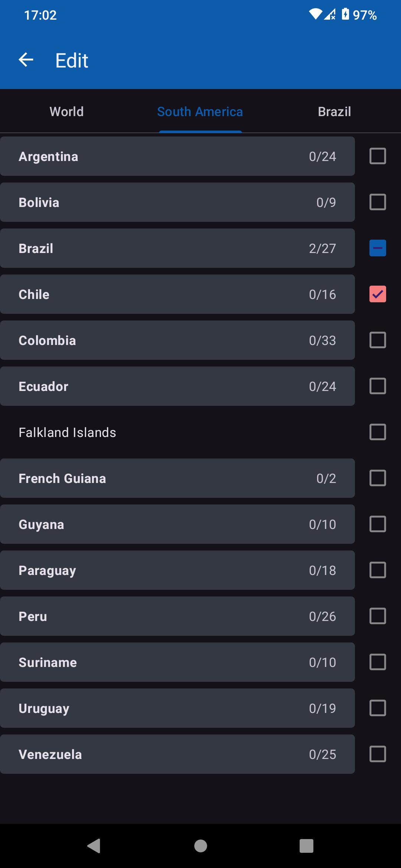Tap the Android home circle button

(x=200, y=846)
